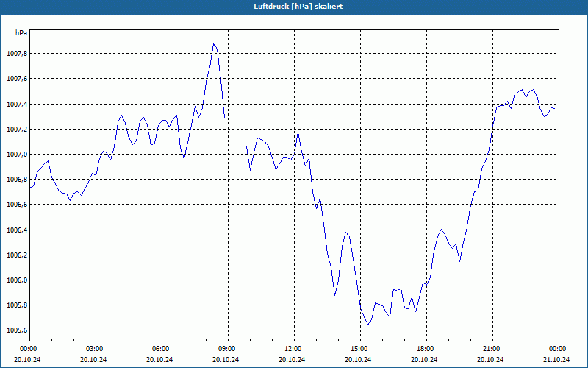Click the y-axis label "1006,2"
This screenshot has width=588, height=368.
17,255
